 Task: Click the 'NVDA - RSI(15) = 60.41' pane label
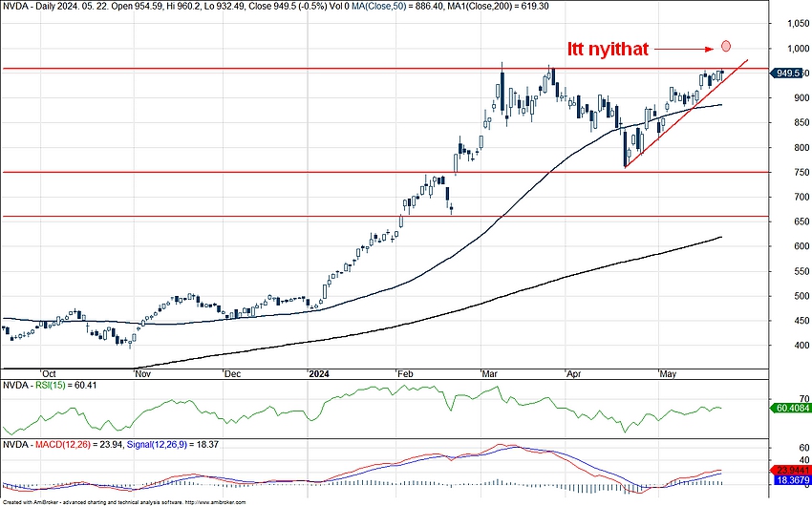pyautogui.click(x=50, y=386)
